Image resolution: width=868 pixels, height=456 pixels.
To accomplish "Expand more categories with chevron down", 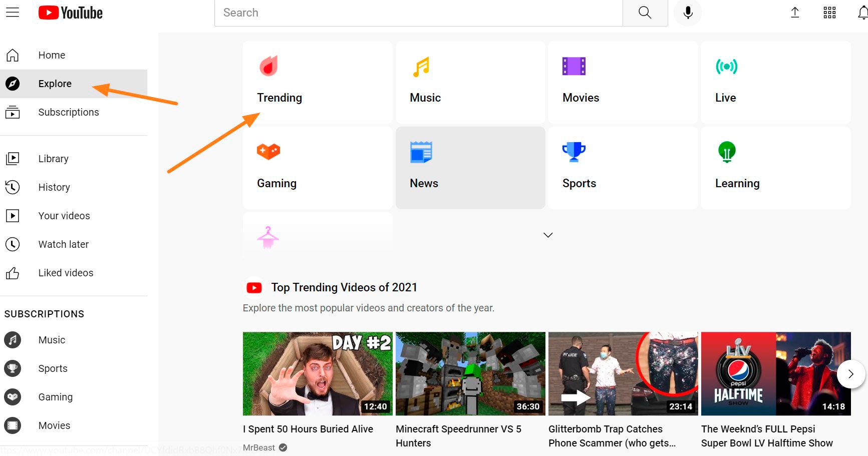I will click(x=548, y=235).
